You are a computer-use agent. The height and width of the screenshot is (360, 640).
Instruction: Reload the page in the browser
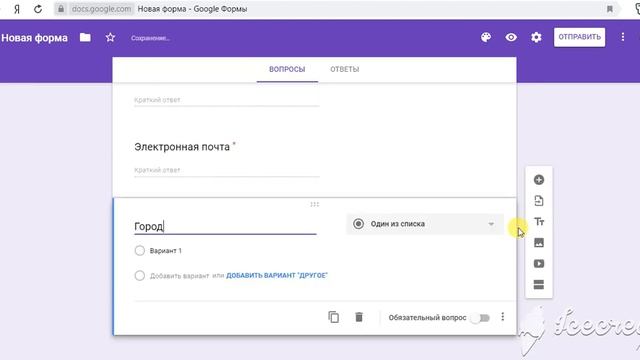(38, 9)
